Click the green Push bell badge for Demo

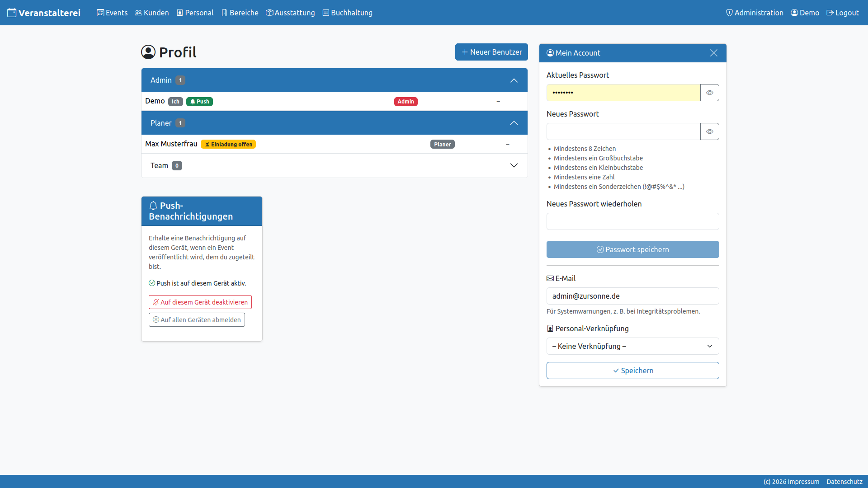click(x=199, y=102)
